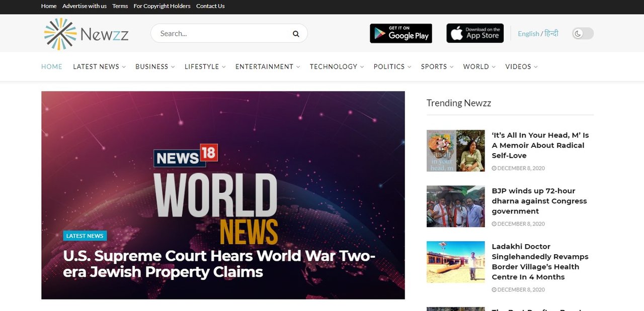Open the App Store download badge

(475, 33)
